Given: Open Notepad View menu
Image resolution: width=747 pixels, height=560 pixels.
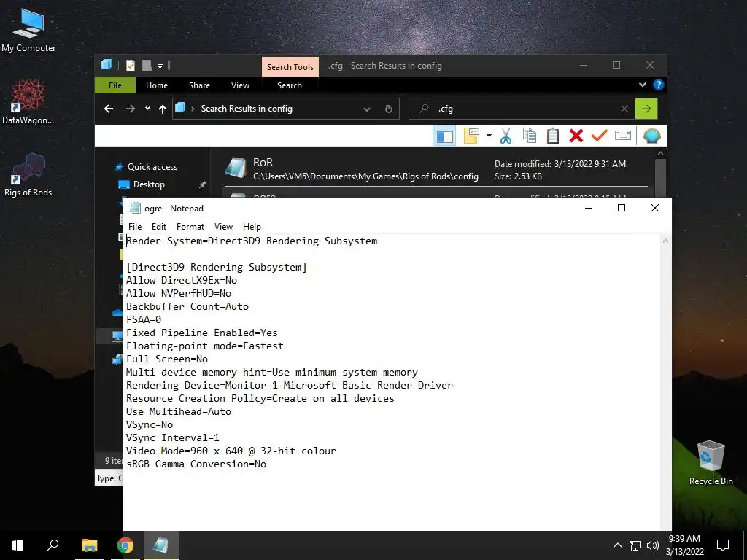Looking at the screenshot, I should click(x=223, y=227).
